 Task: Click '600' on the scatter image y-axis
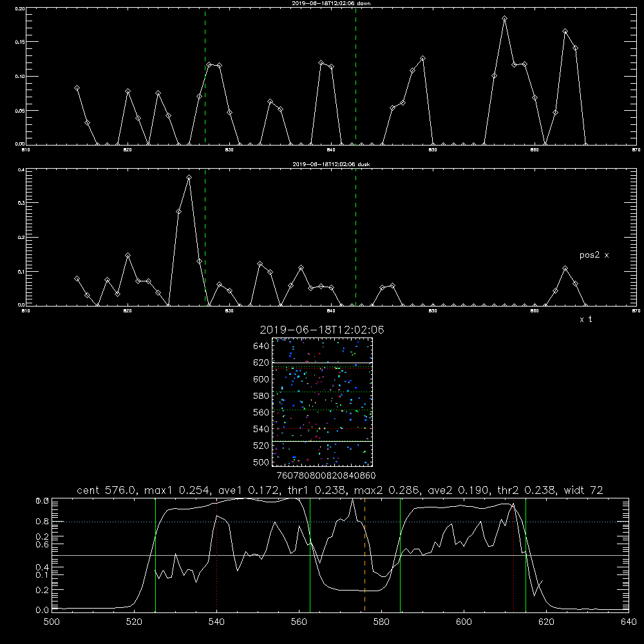(261, 379)
